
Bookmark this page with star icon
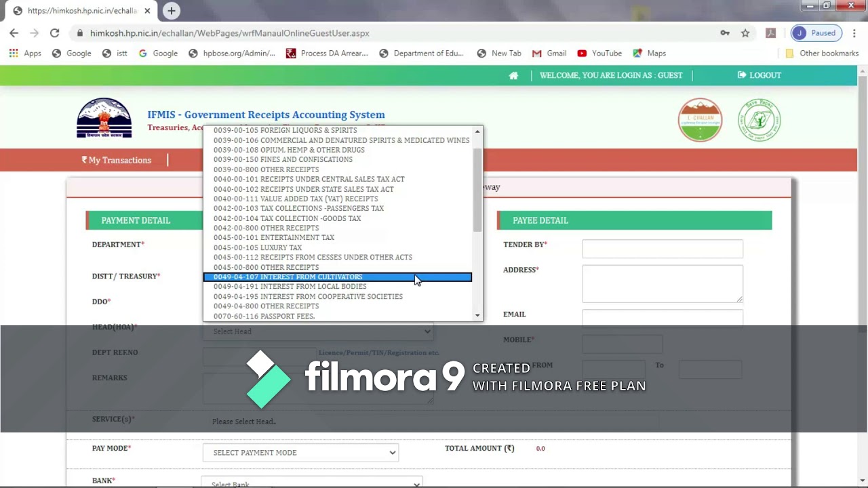(745, 33)
